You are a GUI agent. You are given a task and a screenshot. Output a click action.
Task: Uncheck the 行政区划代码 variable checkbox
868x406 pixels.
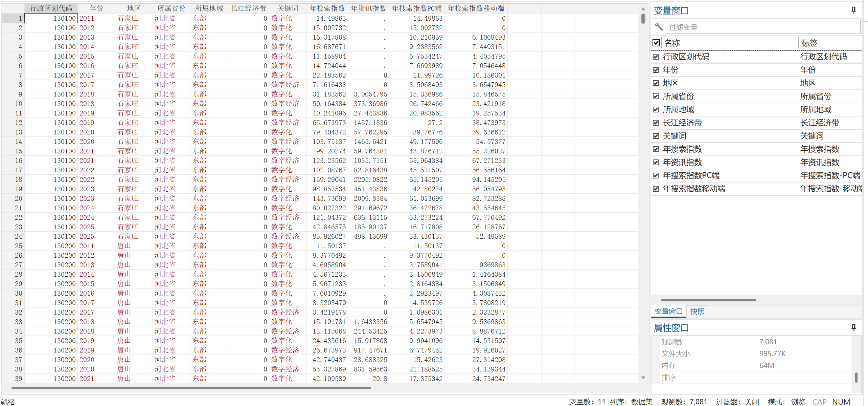pos(656,57)
